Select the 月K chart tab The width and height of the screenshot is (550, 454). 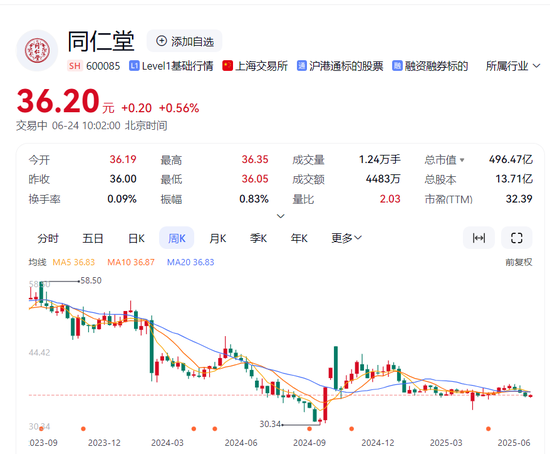217,238
